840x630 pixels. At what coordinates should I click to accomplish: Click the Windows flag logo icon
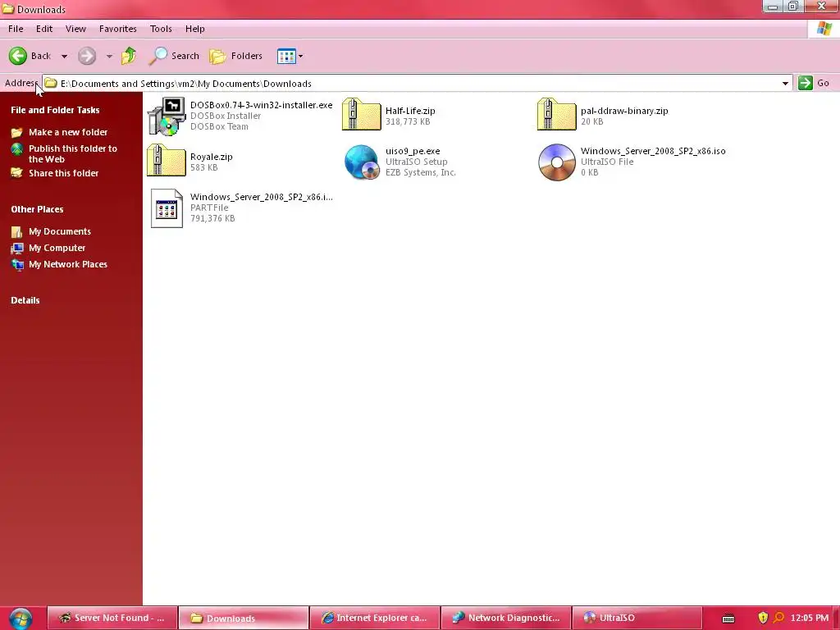click(824, 29)
